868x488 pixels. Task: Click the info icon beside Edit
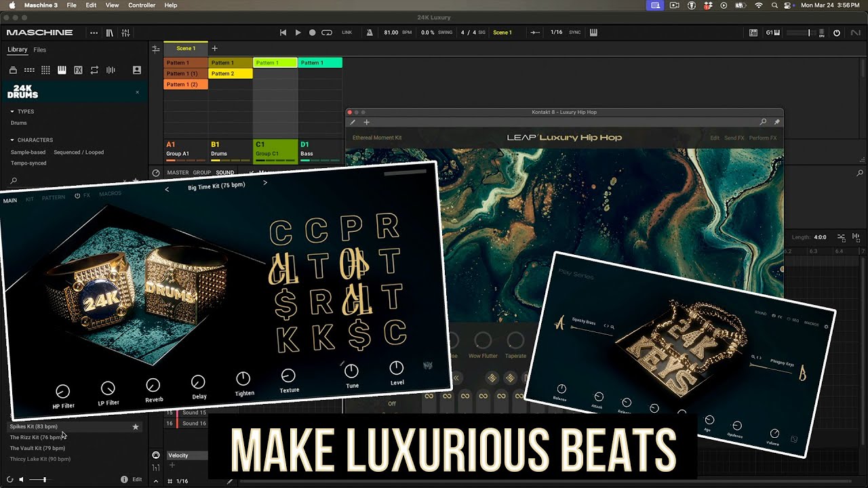[x=124, y=479]
